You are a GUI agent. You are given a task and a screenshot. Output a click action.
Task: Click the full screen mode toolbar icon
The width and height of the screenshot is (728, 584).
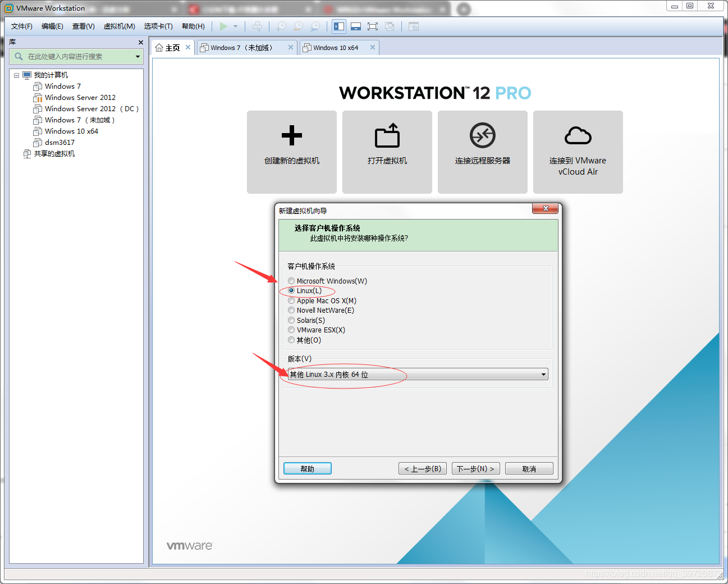(373, 26)
